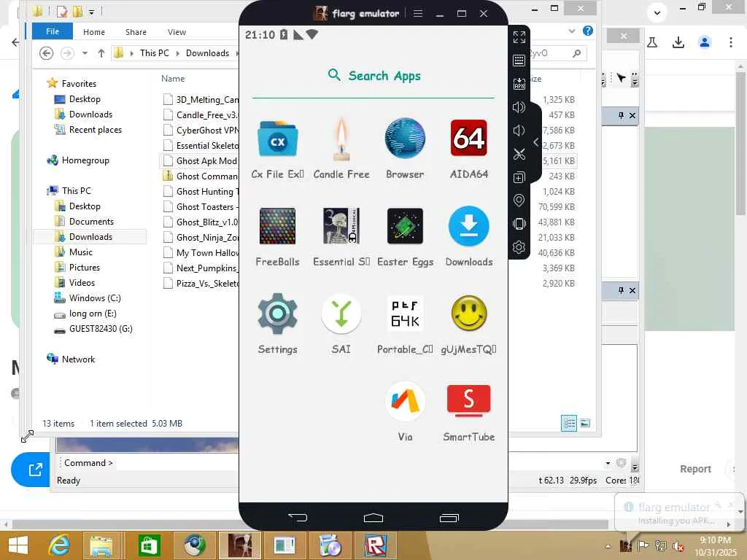This screenshot has width=747, height=560.
Task: Click the scissors screenshot icon
Action: pyautogui.click(x=519, y=154)
